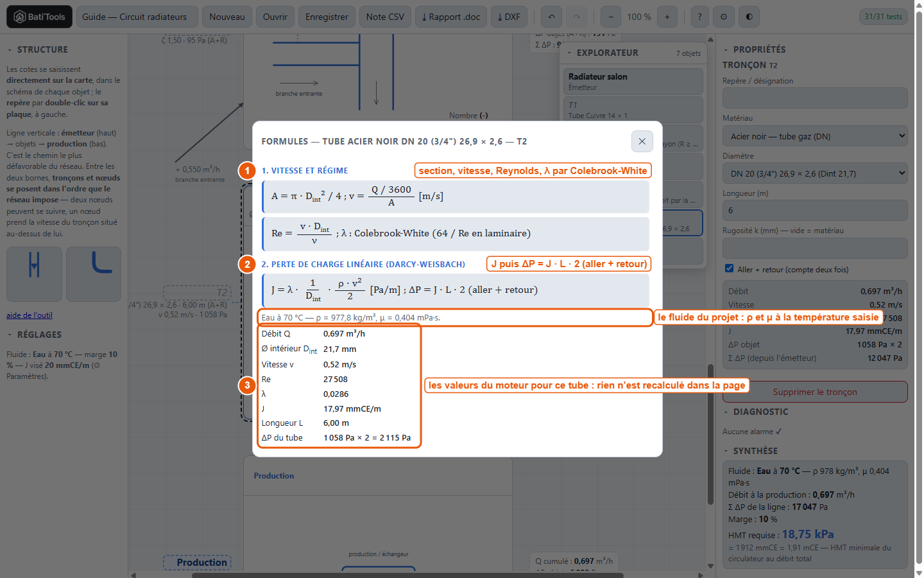Image resolution: width=924 pixels, height=578 pixels.
Task: Click the redo arrow icon in toolbar
Action: (x=576, y=17)
